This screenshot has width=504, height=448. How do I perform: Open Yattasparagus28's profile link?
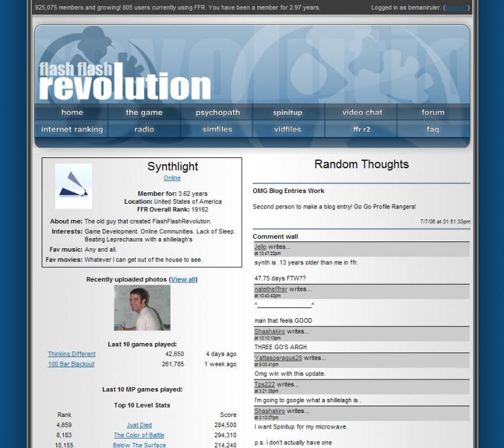coord(278,358)
